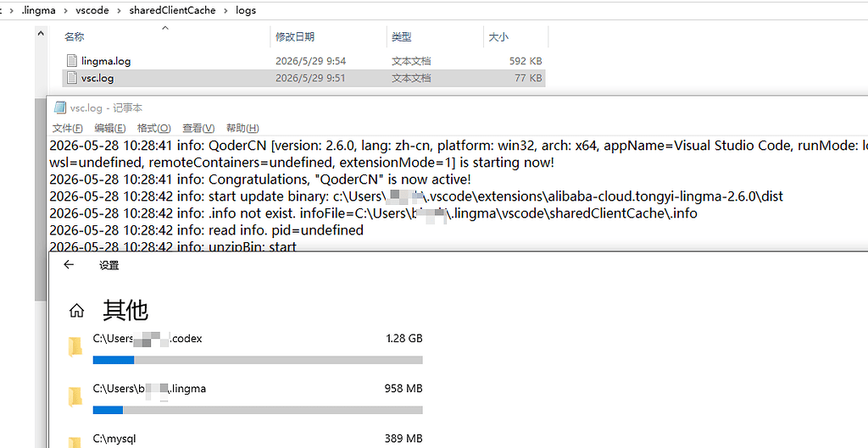Open Notepad 查看(V) menu
The height and width of the screenshot is (448, 868).
(198, 129)
